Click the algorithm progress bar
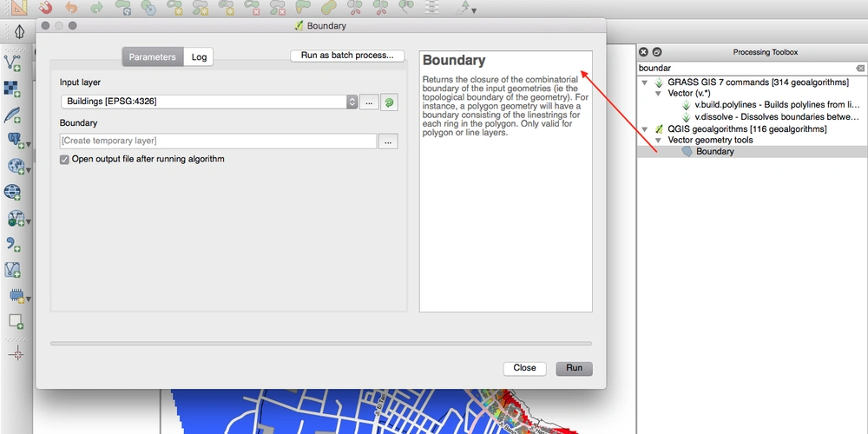The width and height of the screenshot is (868, 434). point(320,344)
